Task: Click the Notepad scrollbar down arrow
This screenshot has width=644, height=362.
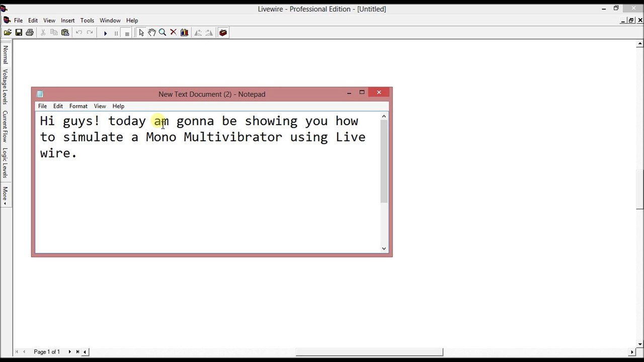Action: tap(384, 248)
